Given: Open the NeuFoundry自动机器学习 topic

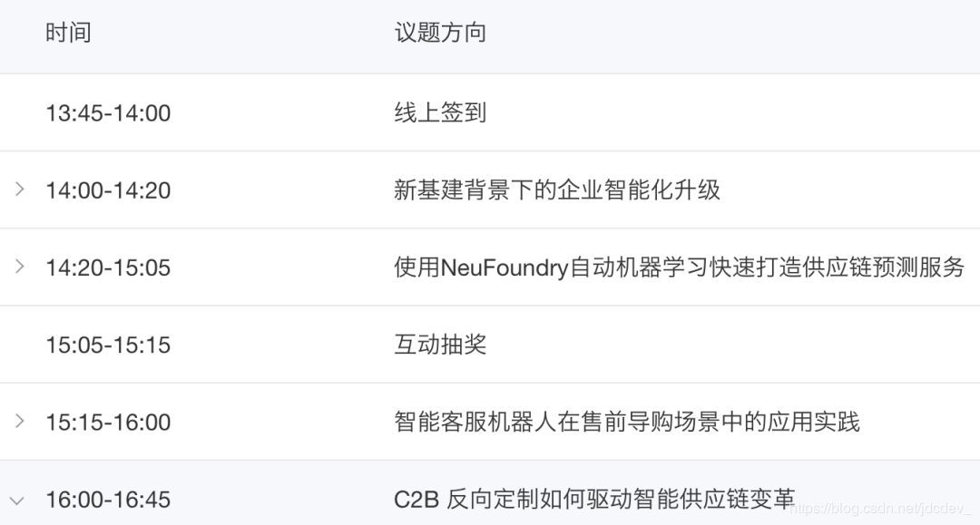Looking at the screenshot, I should coord(680,267).
